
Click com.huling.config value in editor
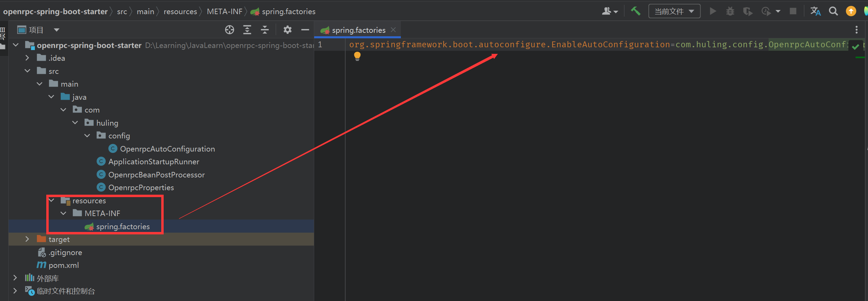click(x=719, y=45)
